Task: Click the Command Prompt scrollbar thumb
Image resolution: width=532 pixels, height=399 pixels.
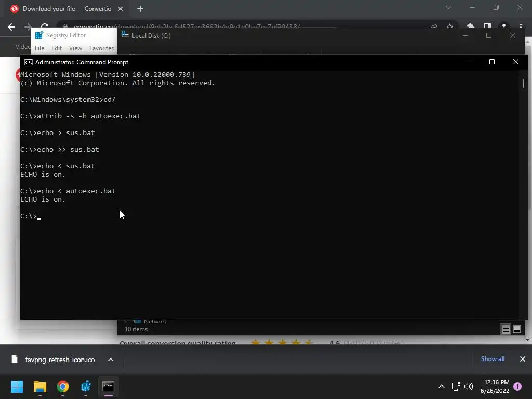Action: 524,83
